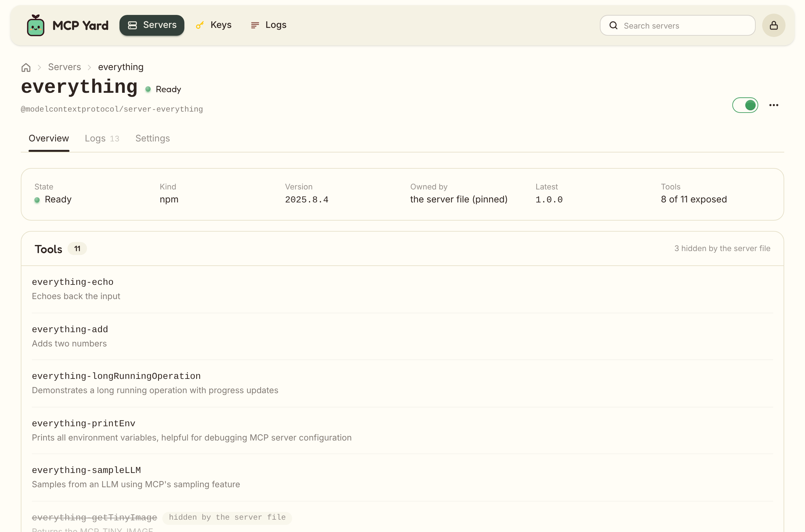Screen dimensions: 805x532
Task: Click the magnifier icon in the search bar
Action: pyautogui.click(x=613, y=25)
